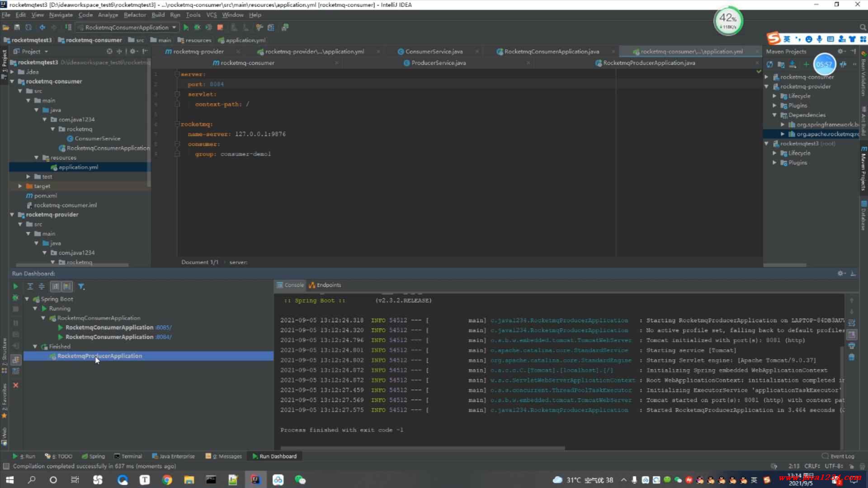
Task: Switch to Endpoints tab in dashboard
Action: pos(325,285)
